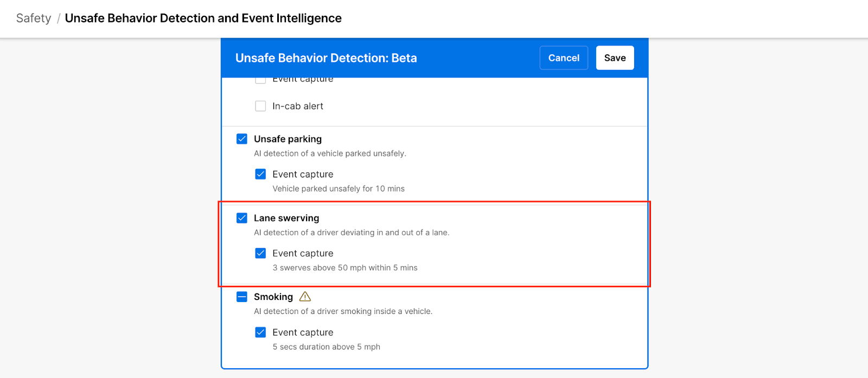Select the "3 swerves above 50 mph" threshold text

pyautogui.click(x=345, y=268)
